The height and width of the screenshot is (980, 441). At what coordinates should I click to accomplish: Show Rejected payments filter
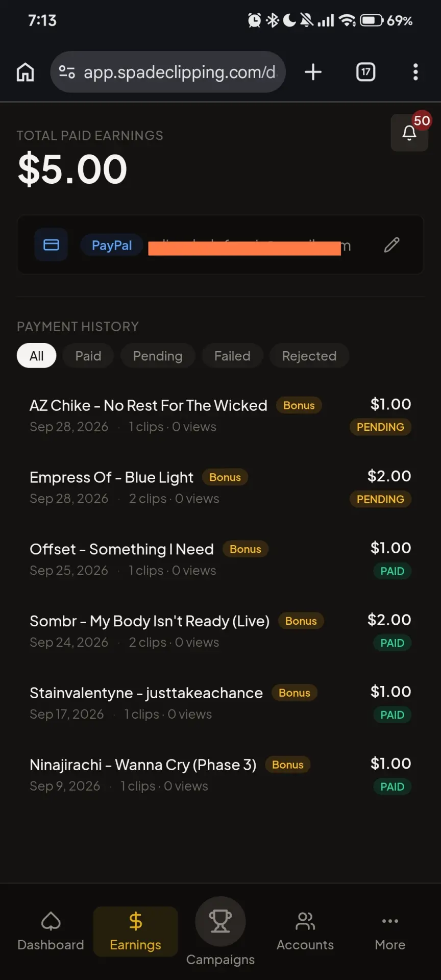tap(309, 356)
